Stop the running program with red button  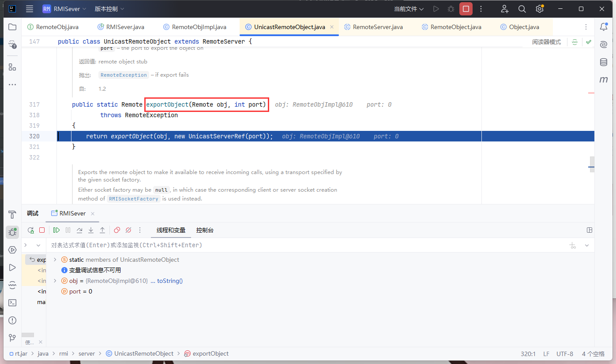coord(466,9)
